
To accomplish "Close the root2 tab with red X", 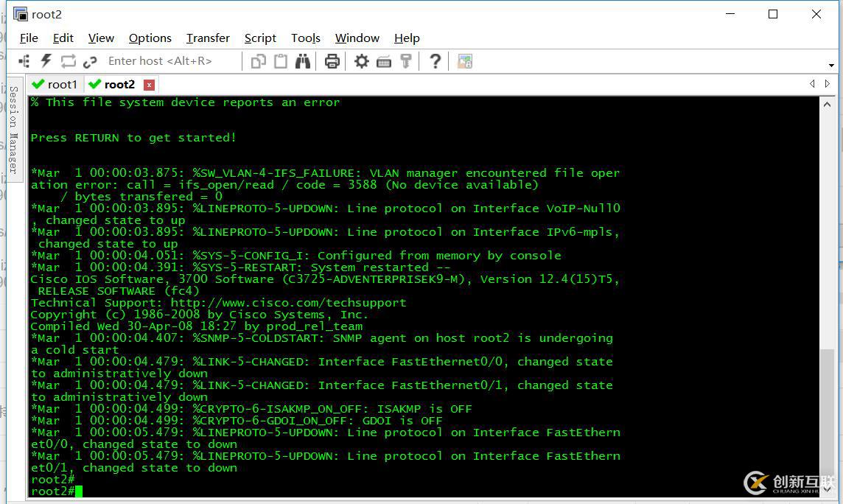I will (x=150, y=85).
